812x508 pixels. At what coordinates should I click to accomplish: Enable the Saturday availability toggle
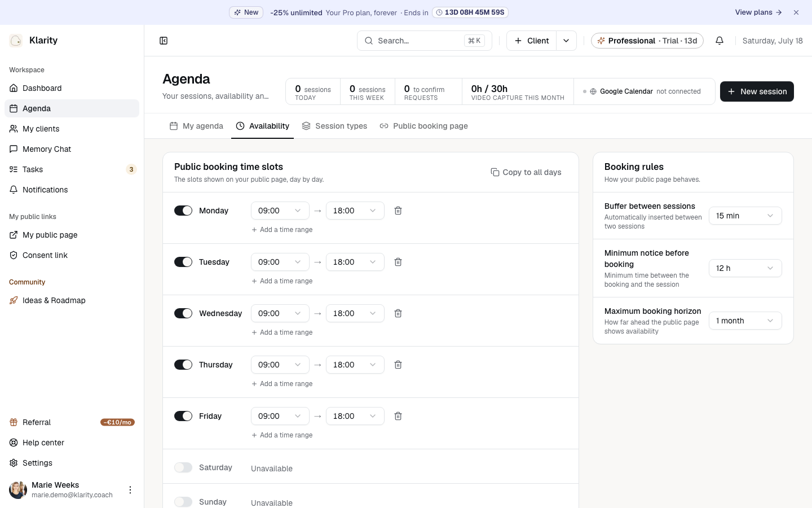click(183, 467)
